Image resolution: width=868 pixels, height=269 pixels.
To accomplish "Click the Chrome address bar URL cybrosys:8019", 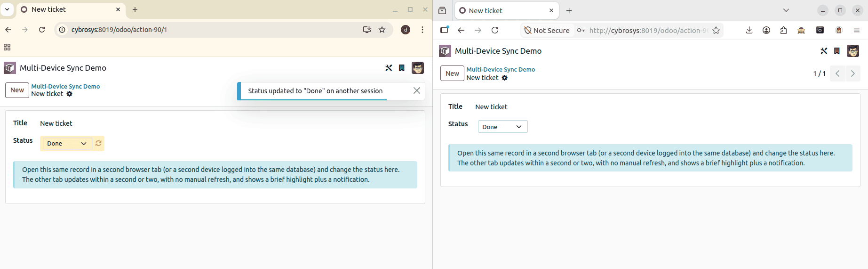I will pyautogui.click(x=119, y=30).
